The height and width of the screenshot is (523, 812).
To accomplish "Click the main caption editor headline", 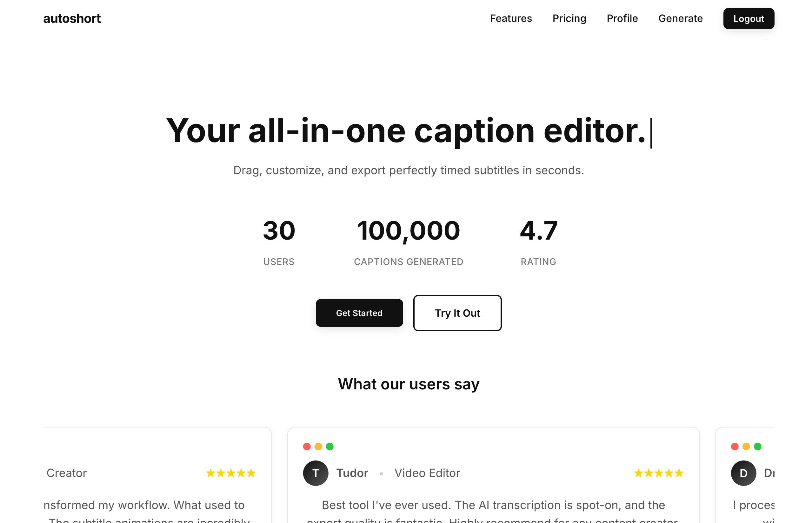I will (405, 131).
